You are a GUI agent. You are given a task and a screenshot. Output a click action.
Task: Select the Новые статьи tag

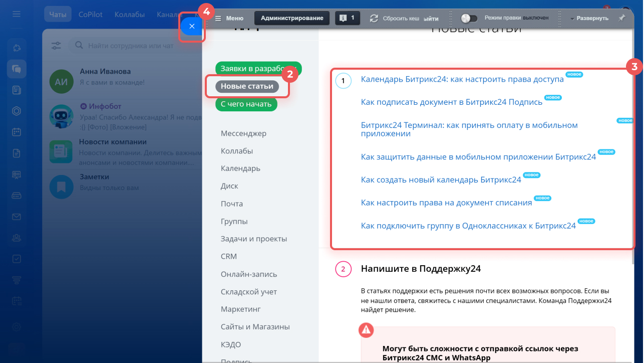(x=247, y=86)
